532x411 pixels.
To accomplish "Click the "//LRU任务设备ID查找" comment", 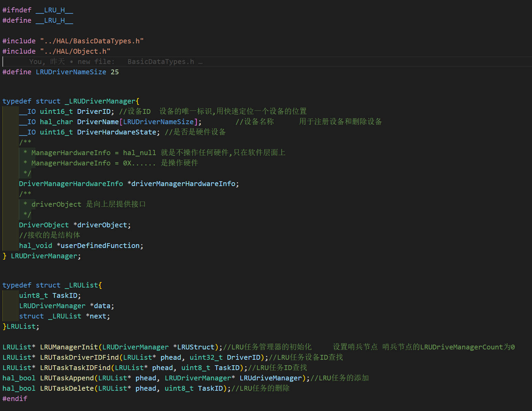I will [306, 357].
